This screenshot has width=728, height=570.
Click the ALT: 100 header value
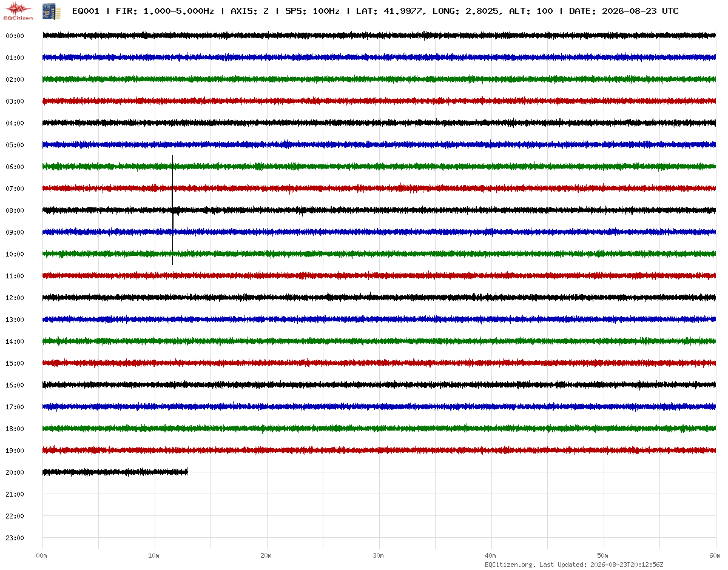(x=531, y=11)
